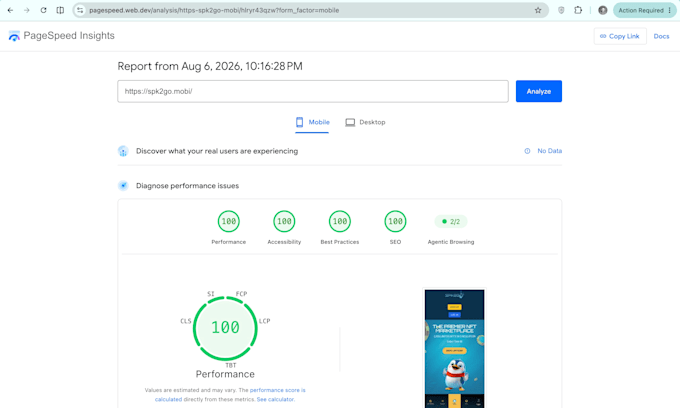680x408 pixels.
Task: Switch to the Mobile tab
Action: [x=312, y=122]
